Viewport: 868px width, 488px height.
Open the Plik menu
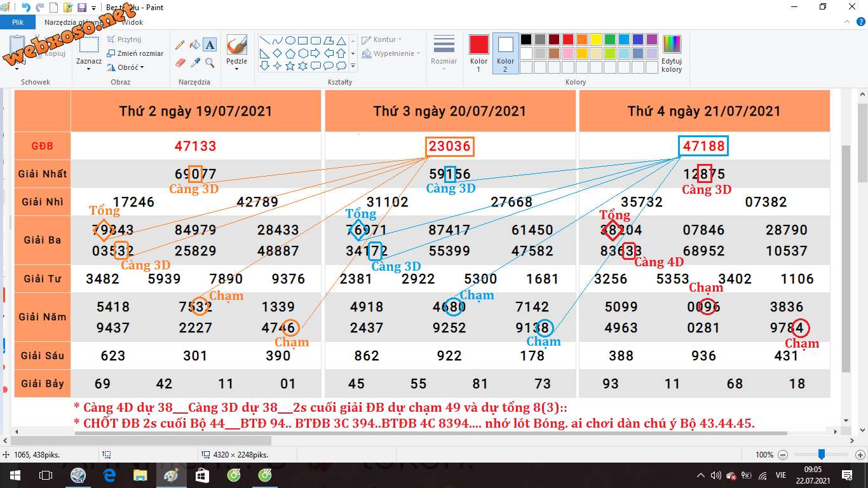click(x=18, y=22)
